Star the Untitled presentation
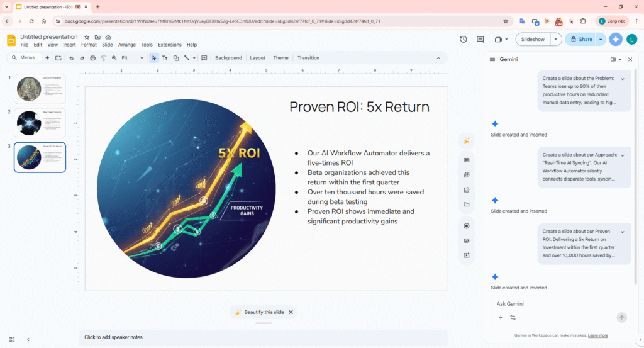644x348 pixels. point(87,37)
